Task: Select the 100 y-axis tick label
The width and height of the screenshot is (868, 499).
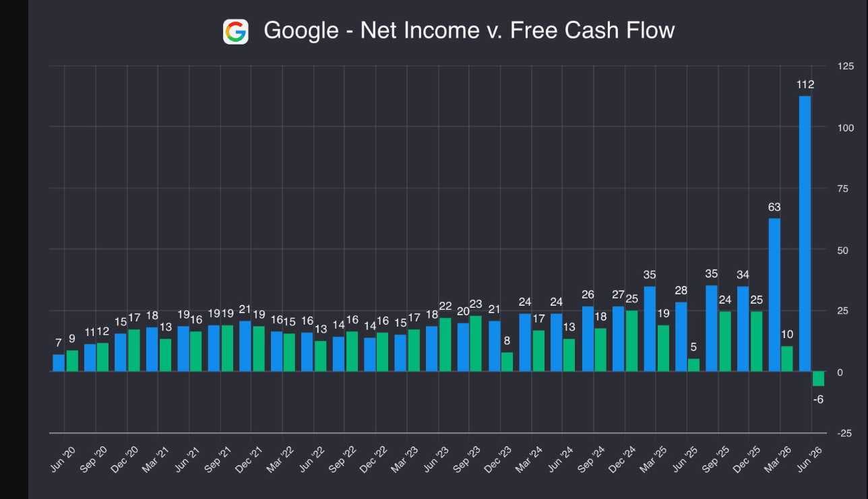Action: tap(846, 127)
